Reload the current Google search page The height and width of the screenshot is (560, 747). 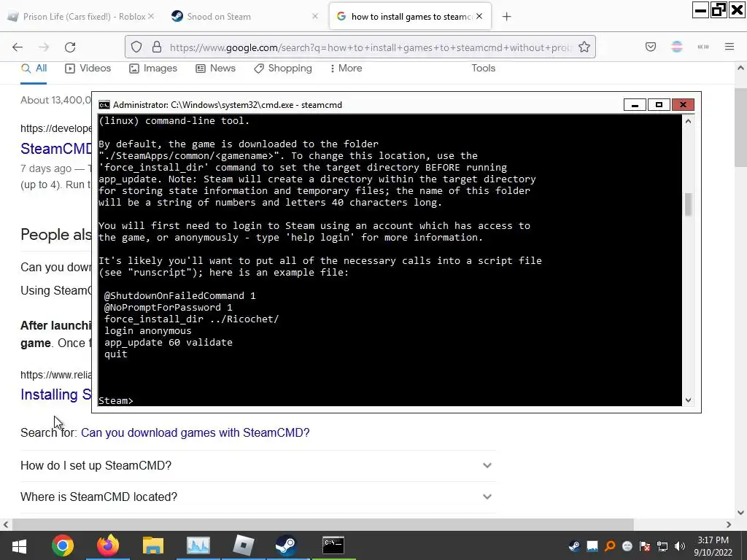(70, 47)
